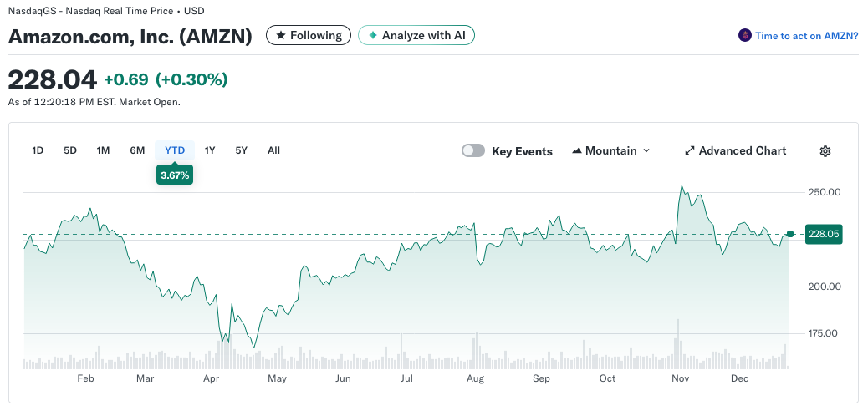Expand the Mountain chart type dropdown chevron
Screen dimensions: 868x411
(646, 150)
